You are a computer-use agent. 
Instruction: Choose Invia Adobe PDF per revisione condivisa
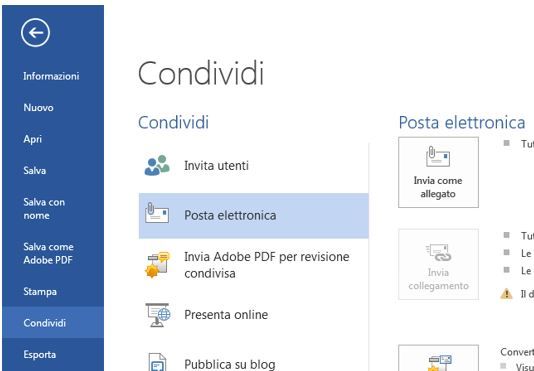(x=254, y=265)
